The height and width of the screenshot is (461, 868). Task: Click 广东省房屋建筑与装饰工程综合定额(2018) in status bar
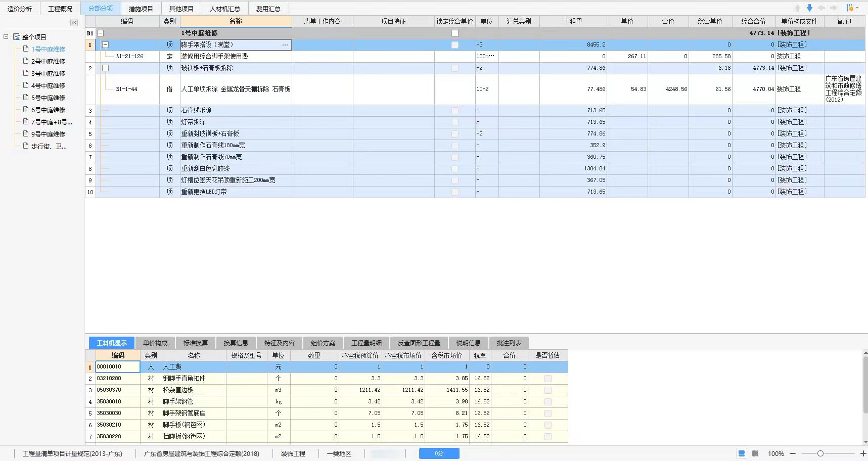point(202,453)
